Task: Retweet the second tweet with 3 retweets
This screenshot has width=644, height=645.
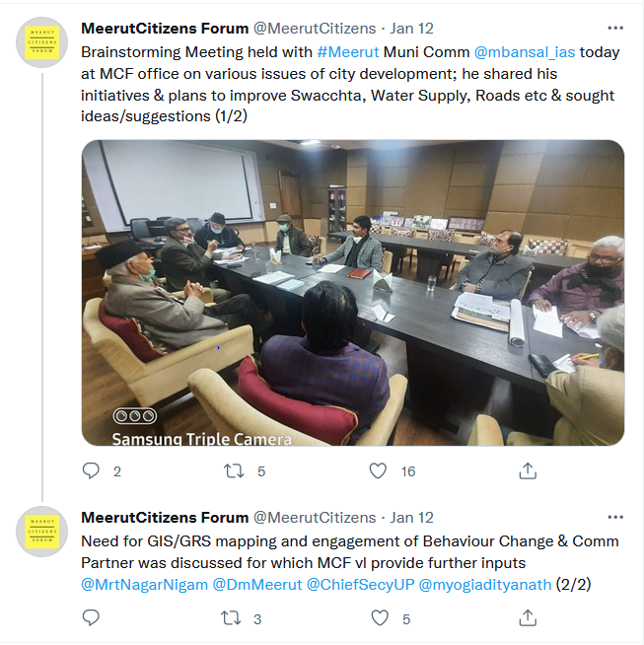Action: pyautogui.click(x=231, y=618)
